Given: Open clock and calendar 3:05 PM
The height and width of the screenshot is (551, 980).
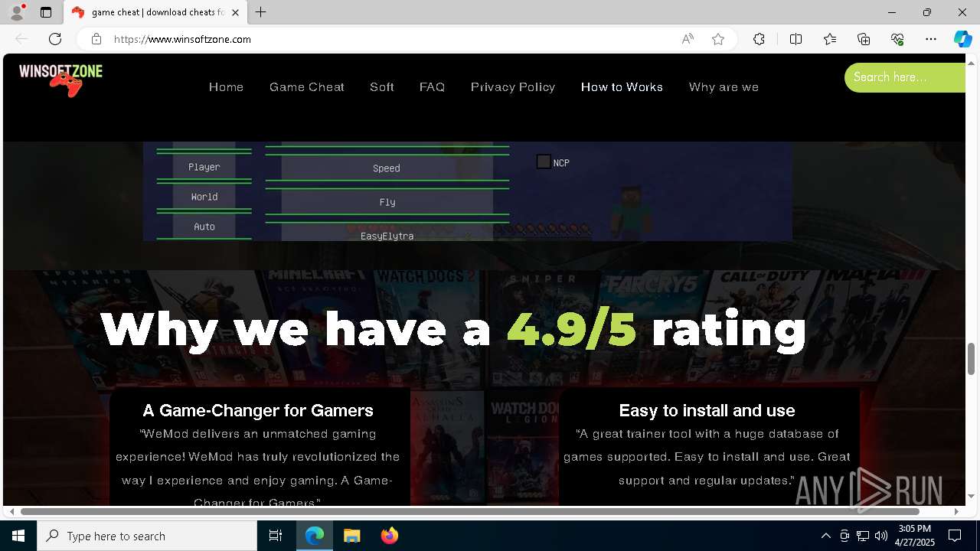Looking at the screenshot, I should pos(916,536).
